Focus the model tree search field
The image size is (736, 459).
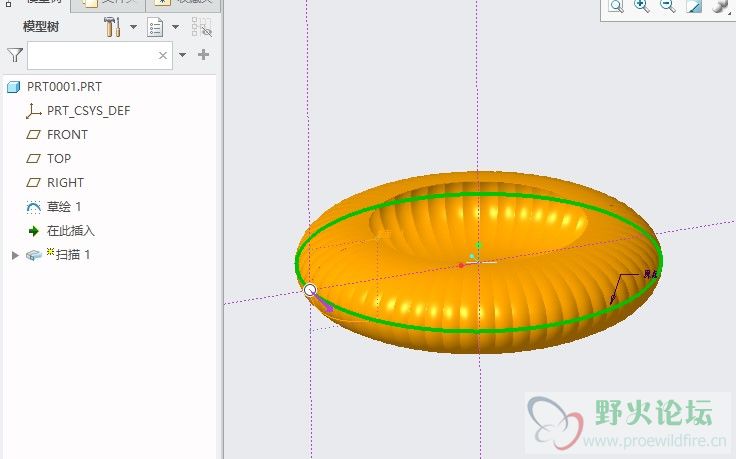[100, 55]
